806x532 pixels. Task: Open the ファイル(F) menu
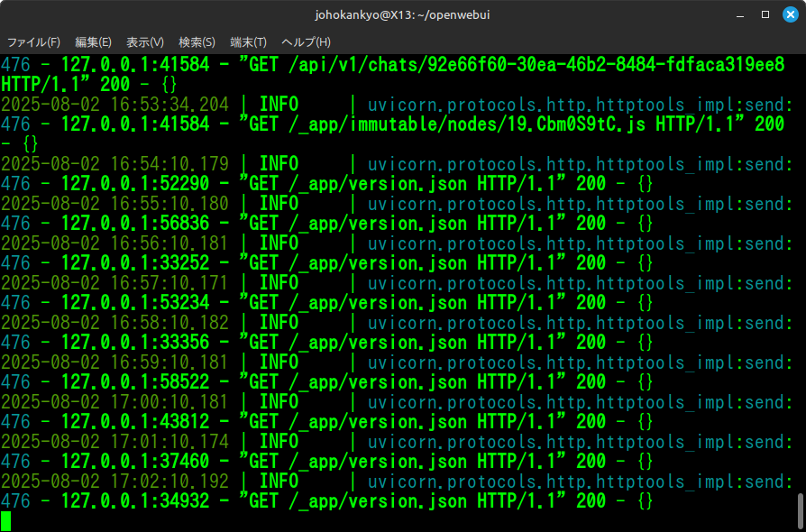(34, 42)
